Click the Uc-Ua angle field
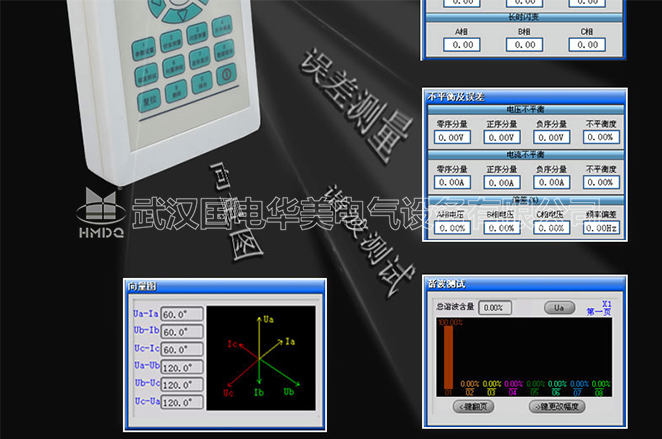This screenshot has height=439, width=662. (x=182, y=403)
